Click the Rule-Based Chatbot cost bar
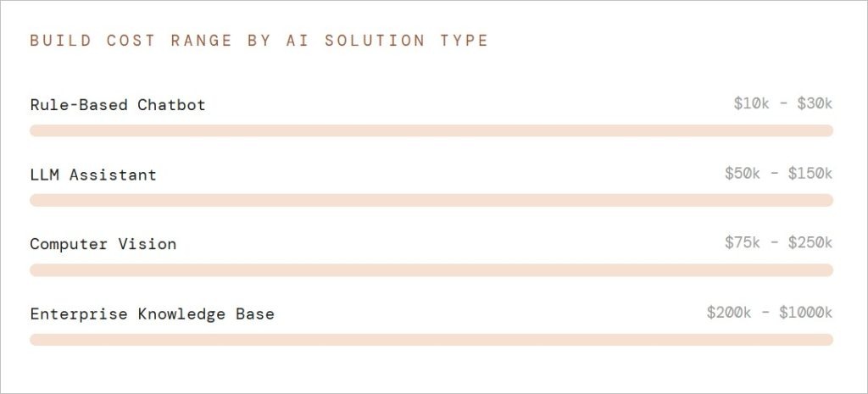The image size is (868, 394). [431, 130]
